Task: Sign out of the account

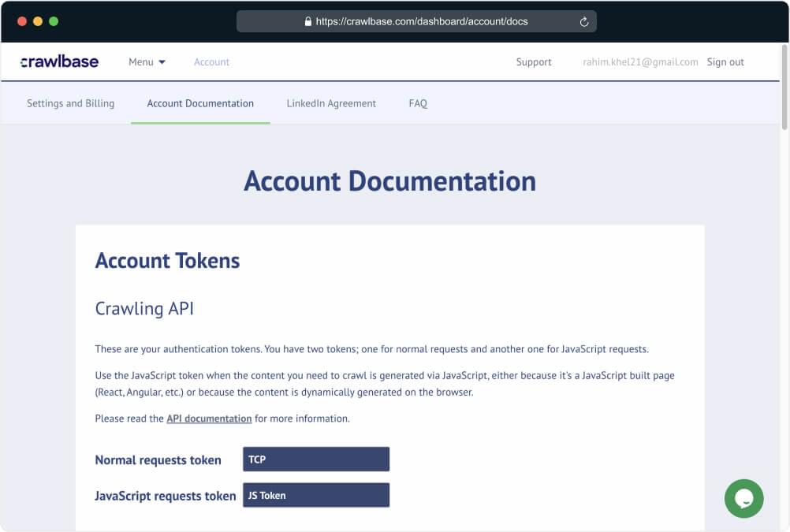Action: pyautogui.click(x=725, y=61)
